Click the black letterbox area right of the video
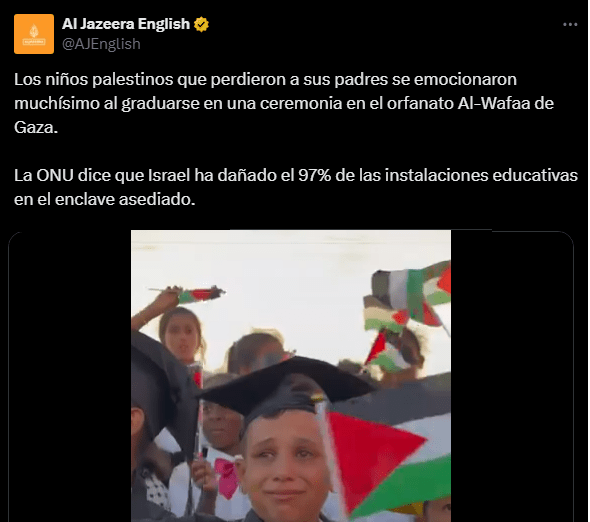590x522 pixels. coord(512,376)
